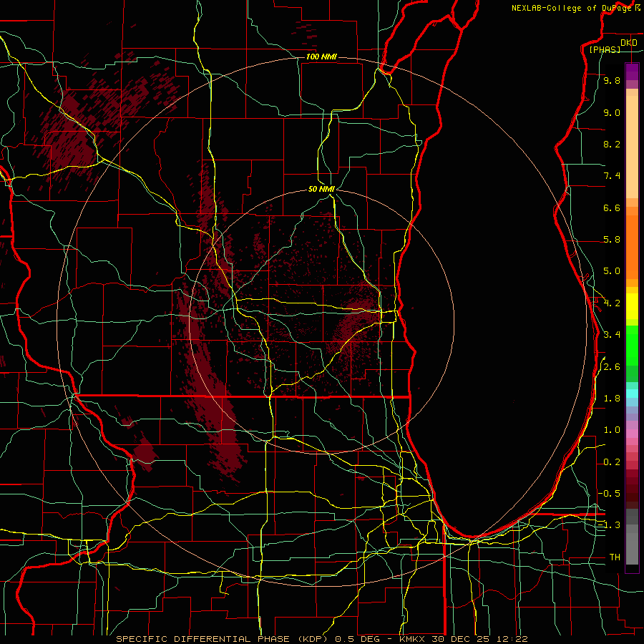Click the purple band atop the color bar
The image size is (644, 644).
632,72
